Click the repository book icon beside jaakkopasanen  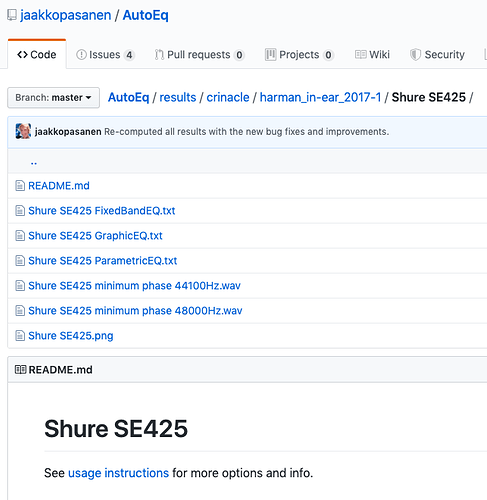click(x=12, y=15)
